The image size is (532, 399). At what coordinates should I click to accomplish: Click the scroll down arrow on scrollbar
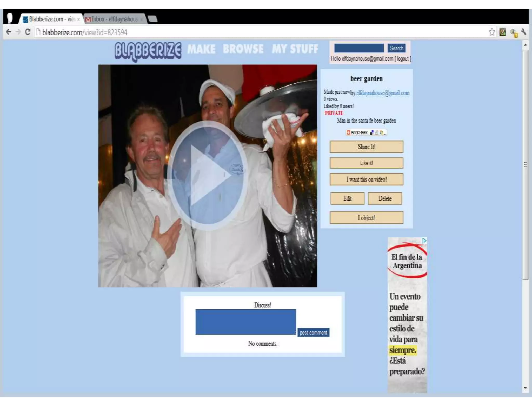coord(525,388)
